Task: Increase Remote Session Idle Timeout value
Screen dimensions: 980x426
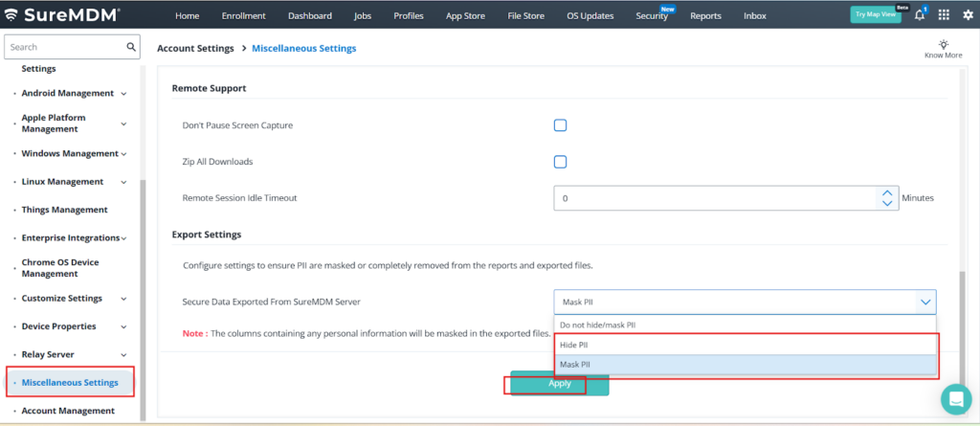Action: click(x=885, y=192)
